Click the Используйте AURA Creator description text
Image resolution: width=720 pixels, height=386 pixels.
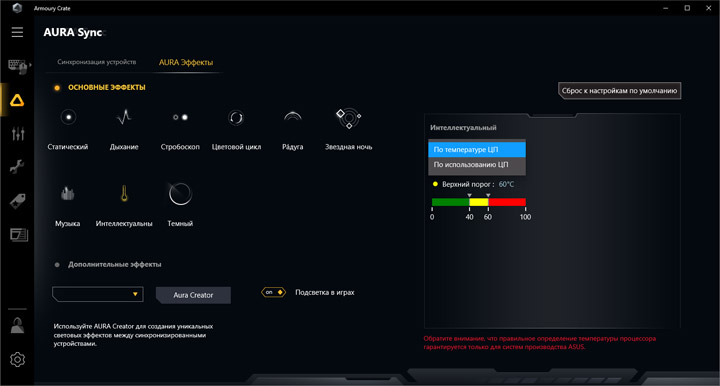[x=133, y=335]
